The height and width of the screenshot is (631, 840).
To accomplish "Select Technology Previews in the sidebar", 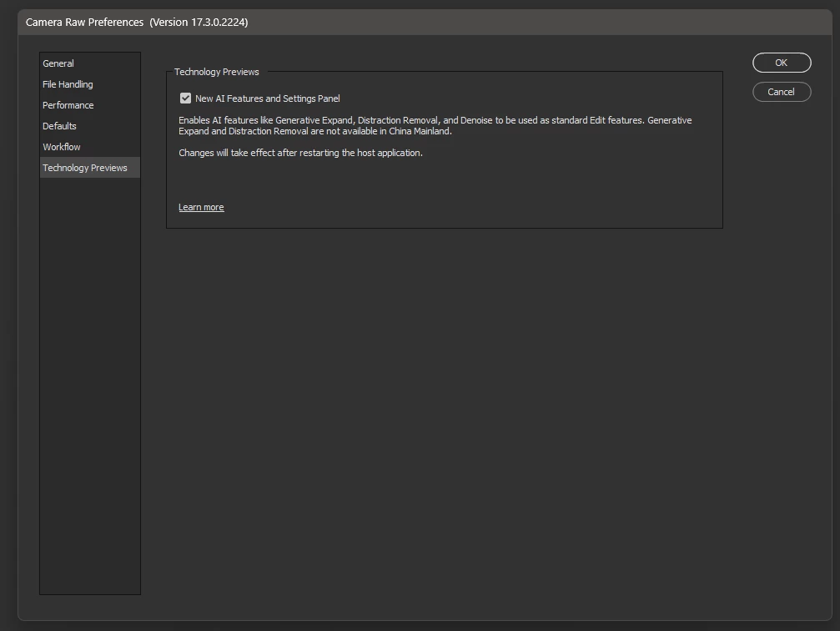I will (x=89, y=168).
